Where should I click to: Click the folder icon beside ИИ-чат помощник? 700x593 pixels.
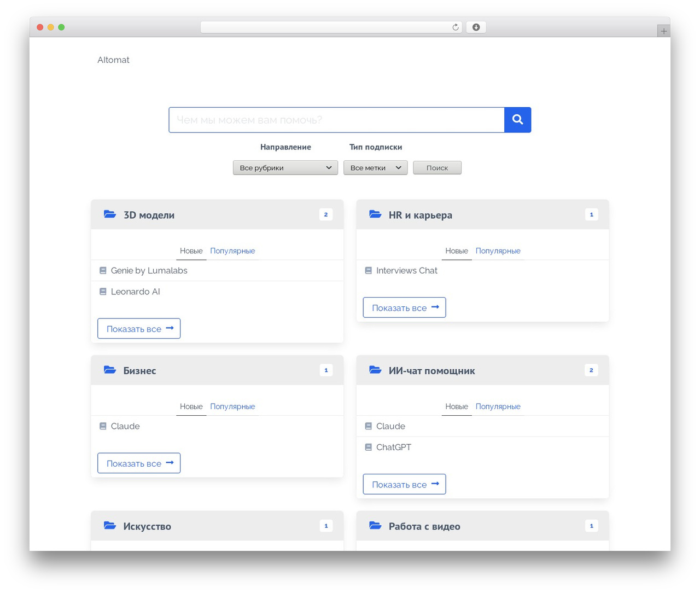coord(375,370)
